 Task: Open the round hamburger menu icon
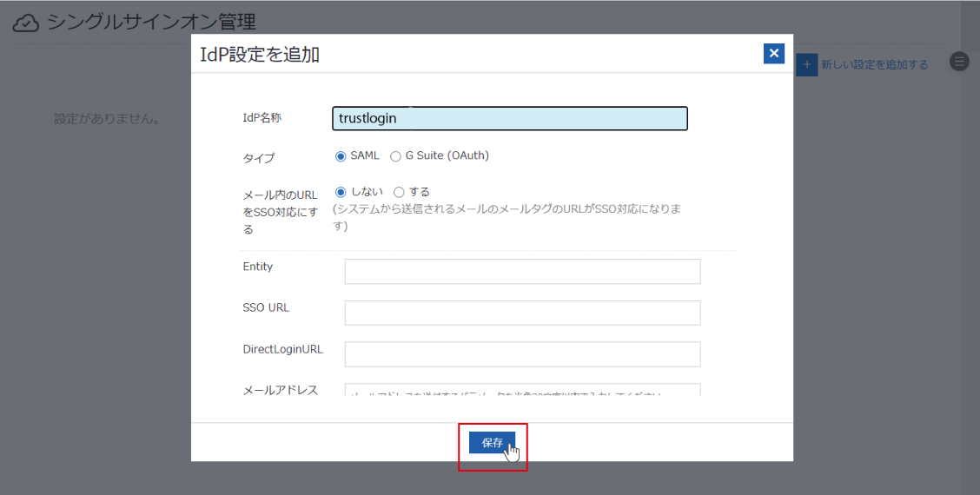click(959, 62)
